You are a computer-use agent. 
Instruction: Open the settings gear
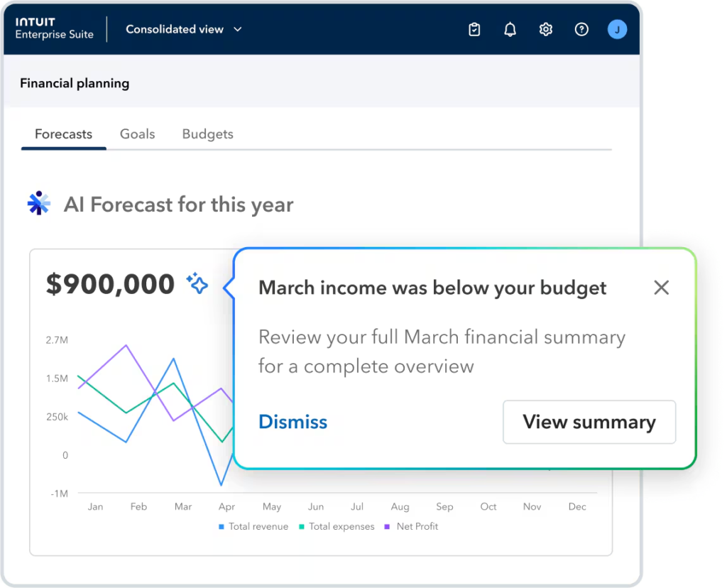pos(546,30)
